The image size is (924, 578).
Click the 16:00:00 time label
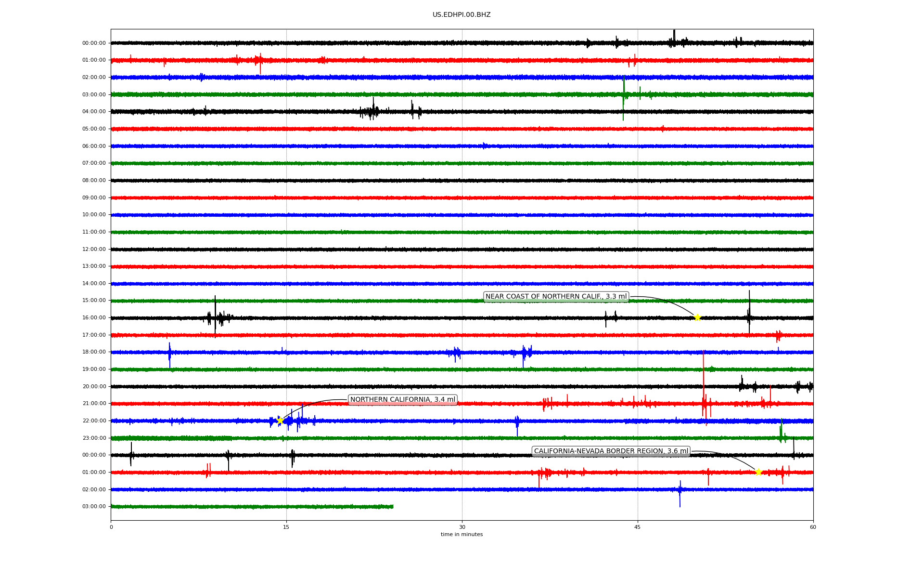[x=94, y=318]
